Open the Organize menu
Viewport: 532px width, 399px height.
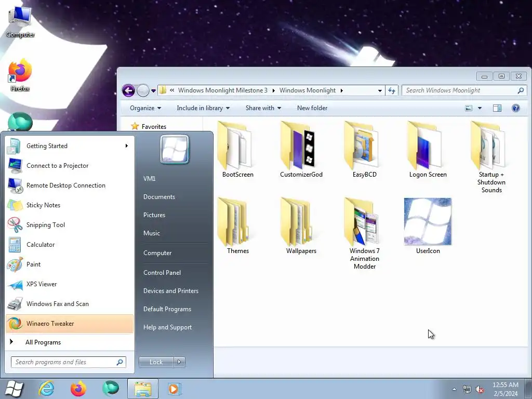145,108
